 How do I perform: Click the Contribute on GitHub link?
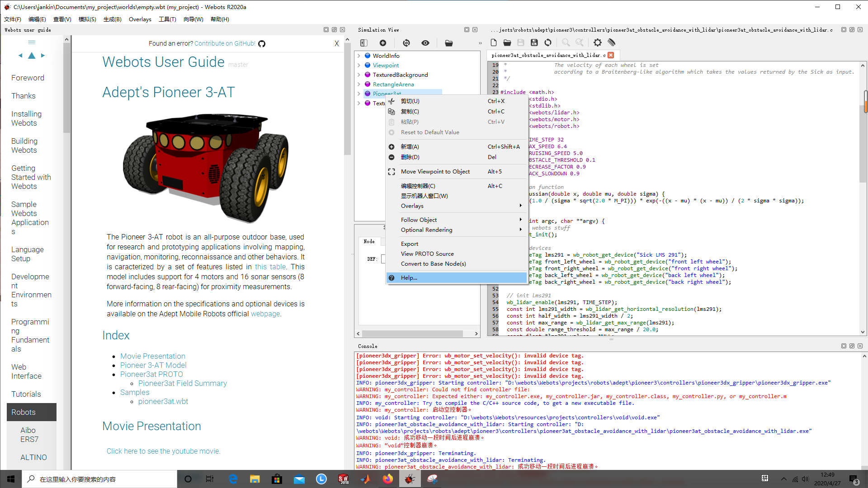[225, 43]
